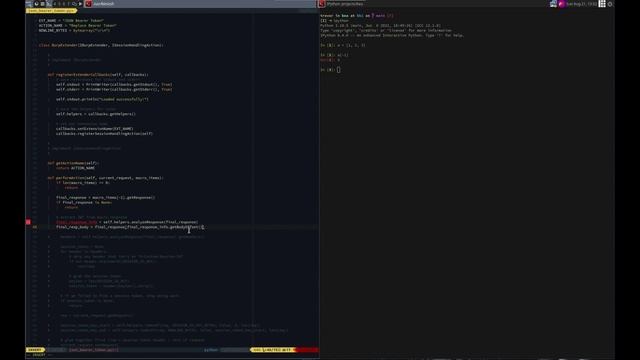Click the 'def getActionName(self):' line
640x360 pixels.
(x=73, y=163)
